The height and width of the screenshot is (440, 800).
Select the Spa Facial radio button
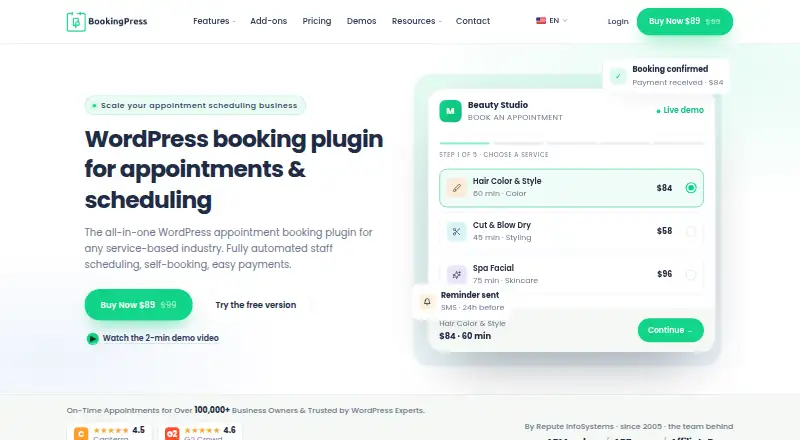point(691,275)
